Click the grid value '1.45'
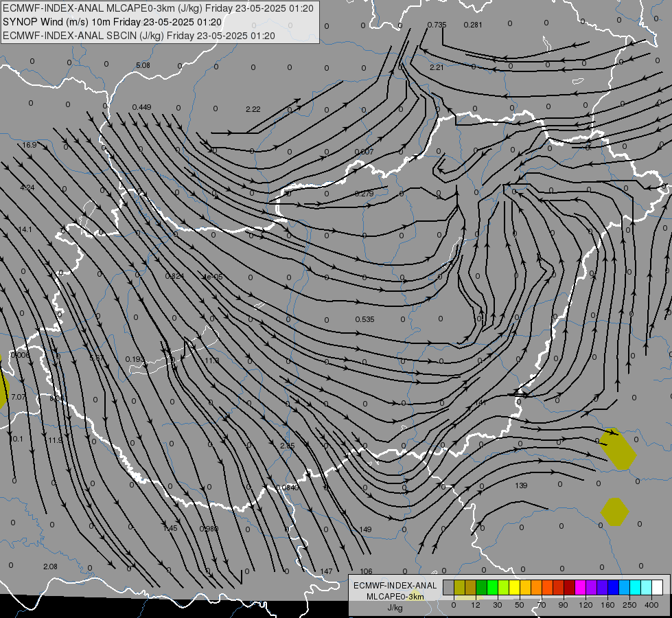This screenshot has height=618, width=672. click(170, 528)
